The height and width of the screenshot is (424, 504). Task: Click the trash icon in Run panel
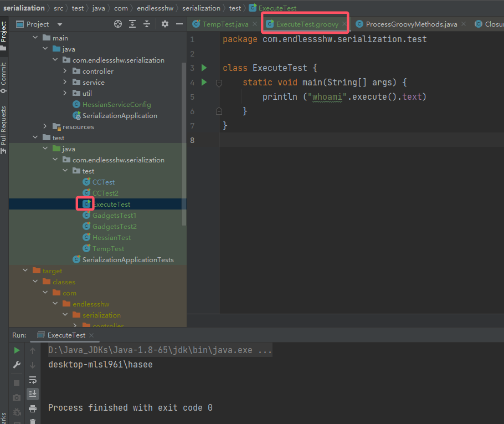(33, 421)
